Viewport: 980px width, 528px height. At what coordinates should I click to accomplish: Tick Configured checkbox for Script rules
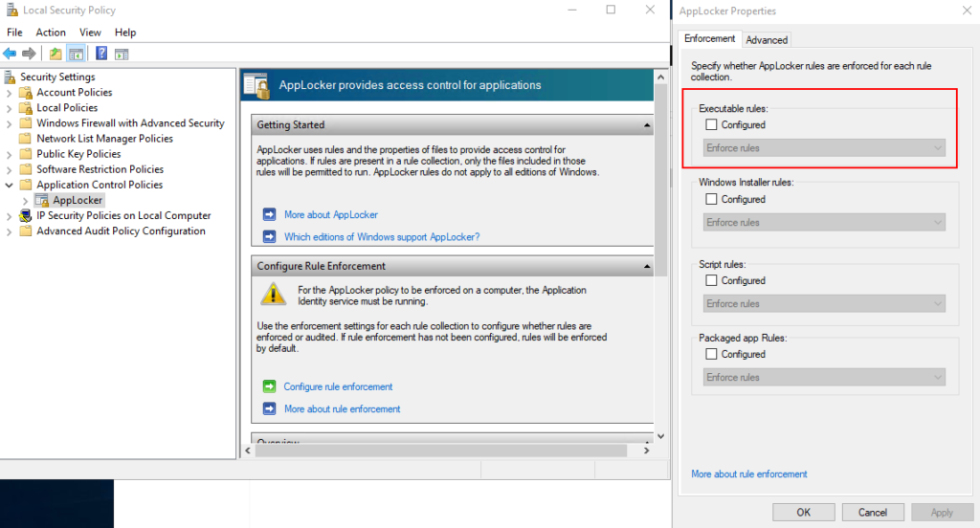(x=711, y=280)
